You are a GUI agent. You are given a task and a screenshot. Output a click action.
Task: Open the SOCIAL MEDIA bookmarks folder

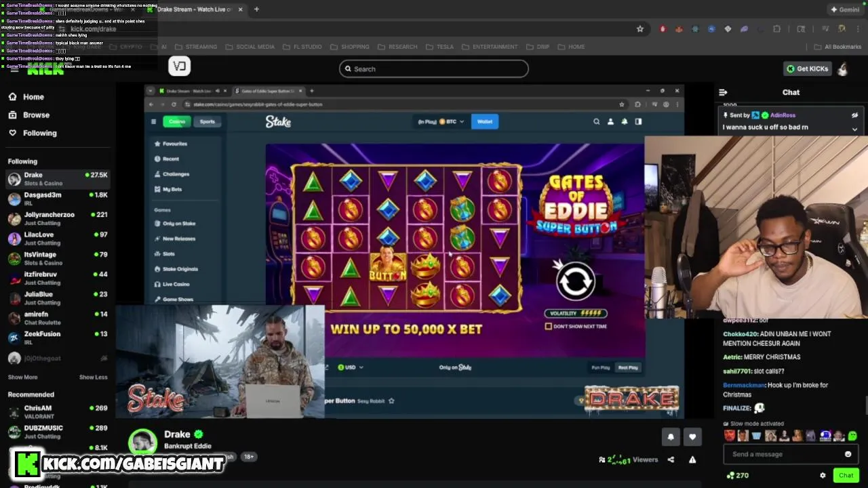tap(250, 47)
